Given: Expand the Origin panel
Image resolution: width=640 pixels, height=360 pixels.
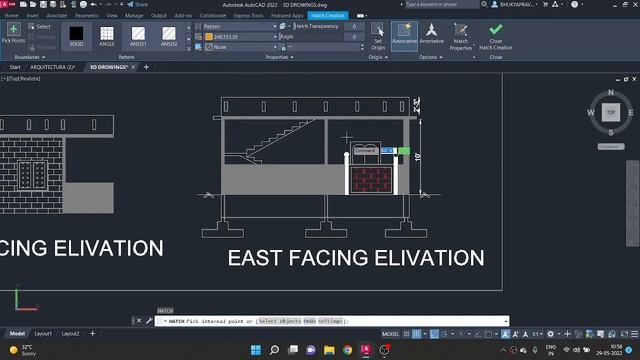Looking at the screenshot, I should (378, 57).
